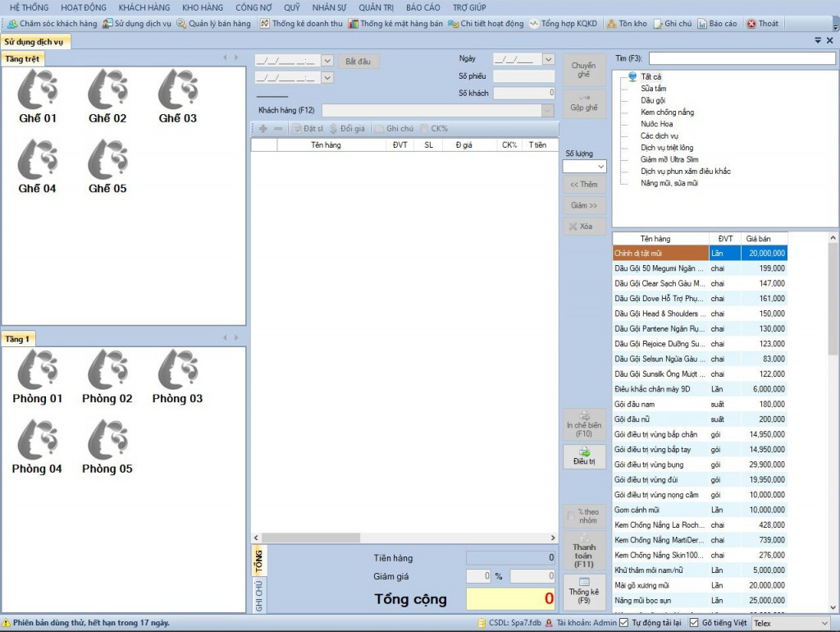Toggle the Tự động tải lại checkbox
840x632 pixels.
[x=623, y=623]
